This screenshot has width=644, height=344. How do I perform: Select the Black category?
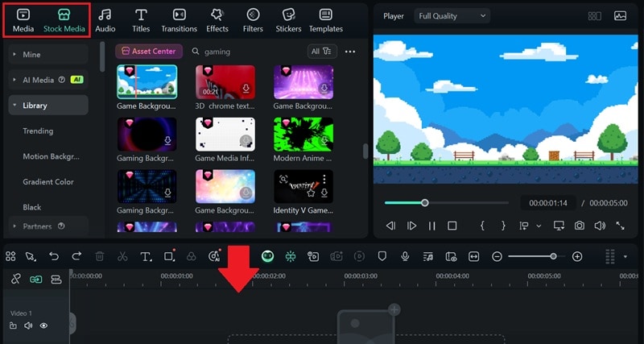pyautogui.click(x=31, y=207)
